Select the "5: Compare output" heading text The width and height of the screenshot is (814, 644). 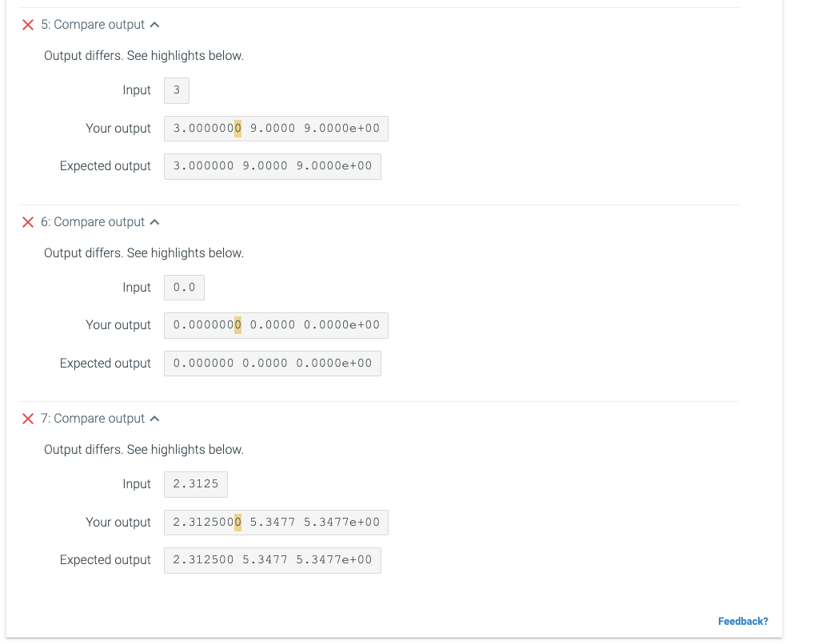point(93,25)
